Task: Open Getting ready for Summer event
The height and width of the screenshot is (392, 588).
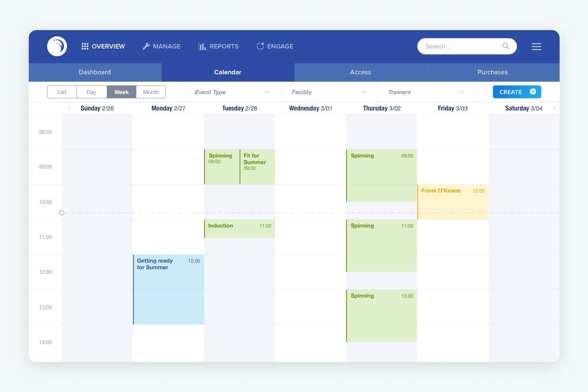Action: click(169, 289)
